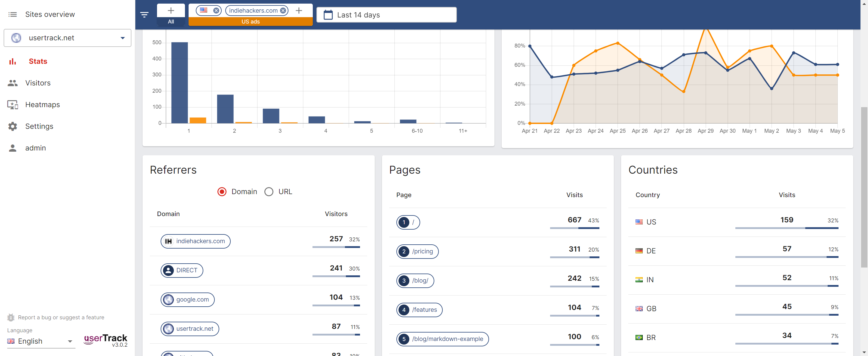
Task: Click the filter funnel icon
Action: click(145, 14)
